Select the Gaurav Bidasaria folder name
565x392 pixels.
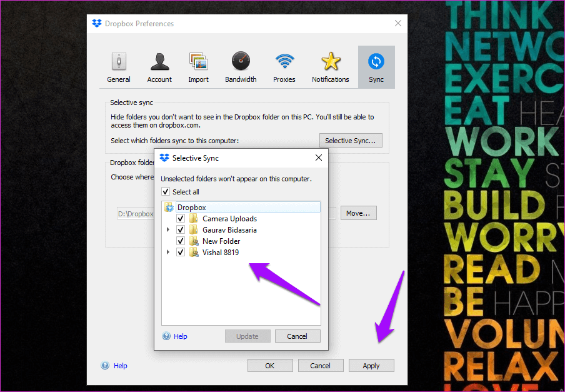coord(229,230)
